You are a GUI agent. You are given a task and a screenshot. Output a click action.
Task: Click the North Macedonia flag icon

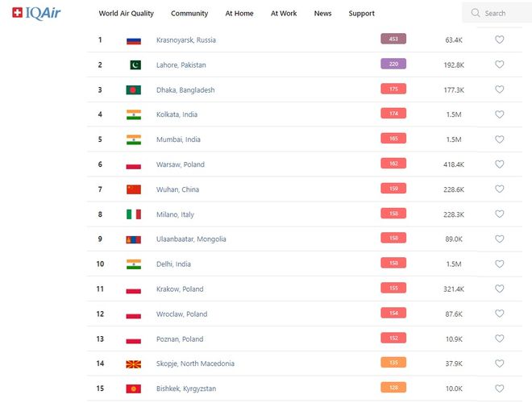click(x=134, y=364)
